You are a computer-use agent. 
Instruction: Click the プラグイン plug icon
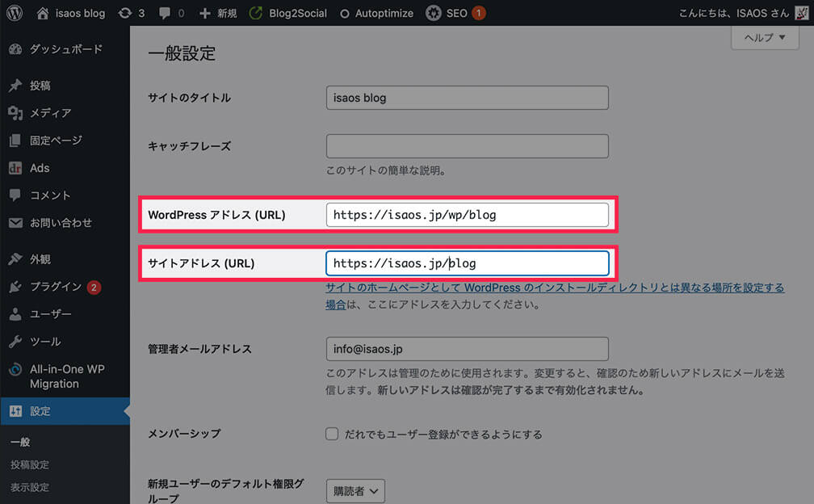pos(15,286)
